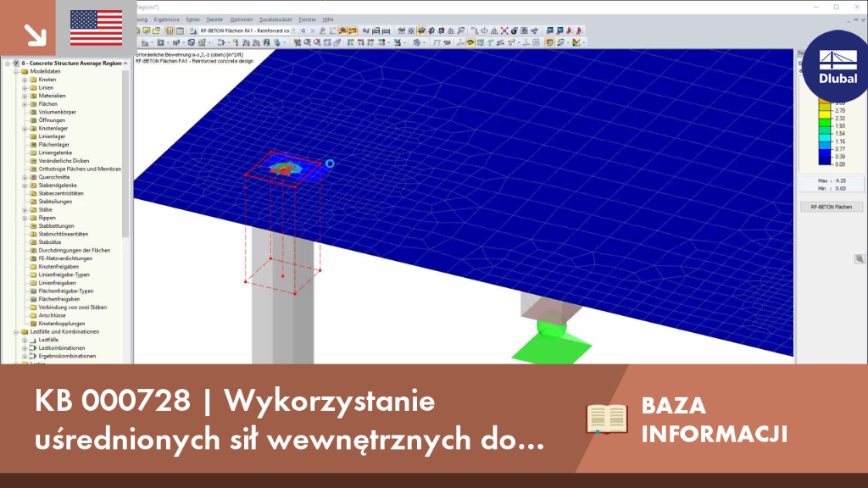Screen dimensions: 868x488
Task: Open the RF-BETON Flächen FA1 module dropdown
Action: coord(294,31)
